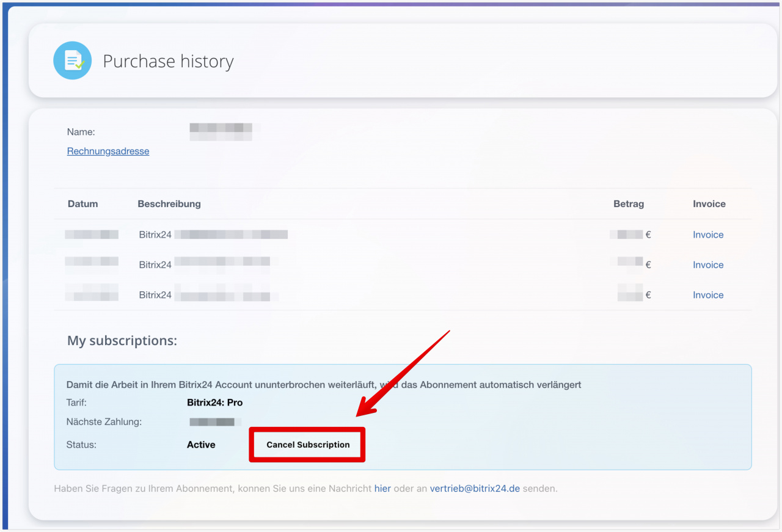
Task: Click the third Bitrix24 purchase description
Action: (x=205, y=295)
